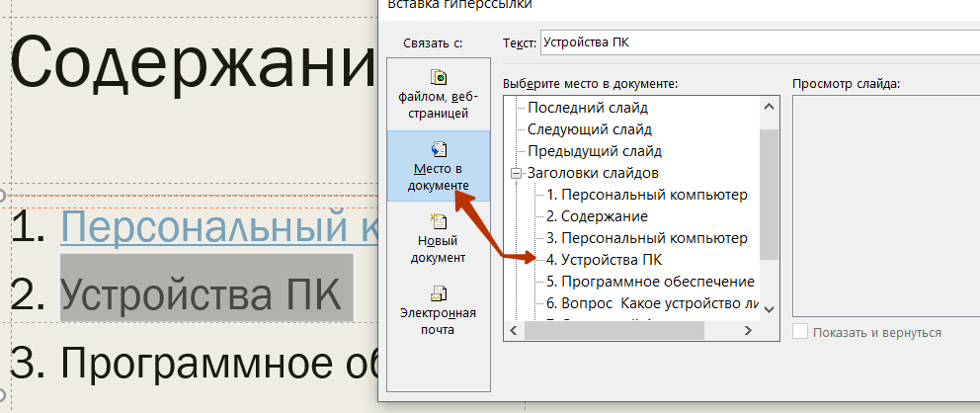Click the list's scroll down arrow
Image resolution: width=980 pixels, height=413 pixels.
pyautogui.click(x=770, y=309)
